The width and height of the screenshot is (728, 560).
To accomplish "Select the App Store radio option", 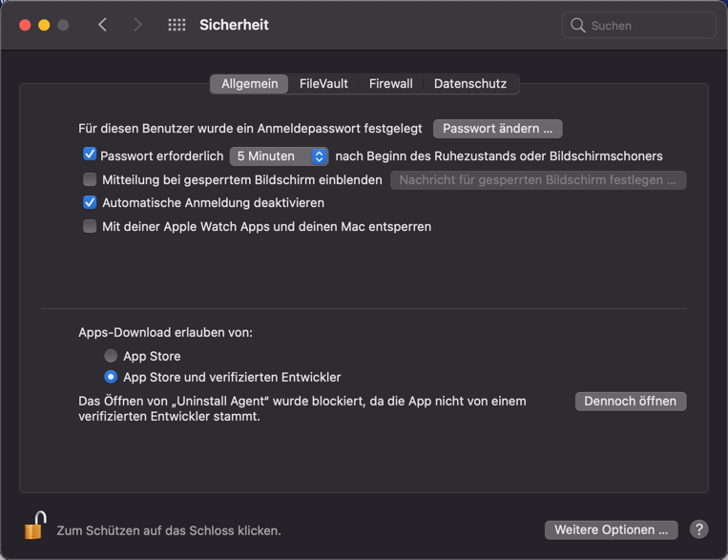I will pyautogui.click(x=112, y=356).
